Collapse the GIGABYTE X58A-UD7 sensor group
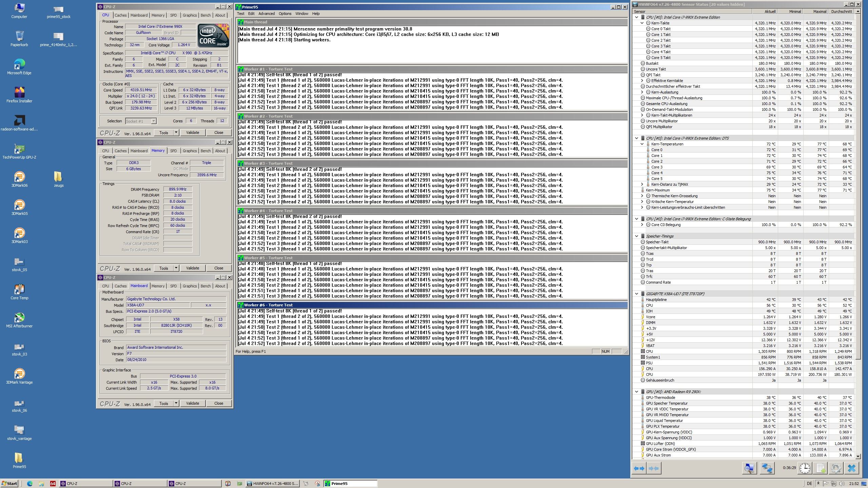 coord(636,294)
